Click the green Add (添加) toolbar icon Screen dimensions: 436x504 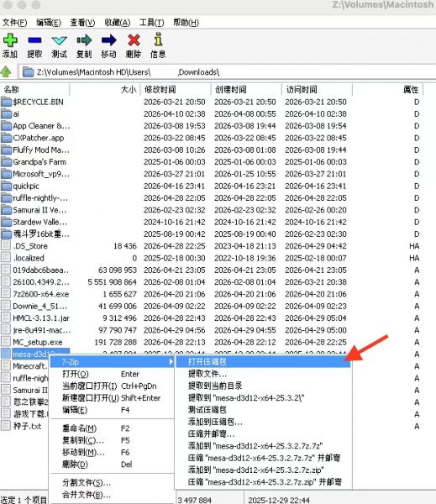click(10, 40)
